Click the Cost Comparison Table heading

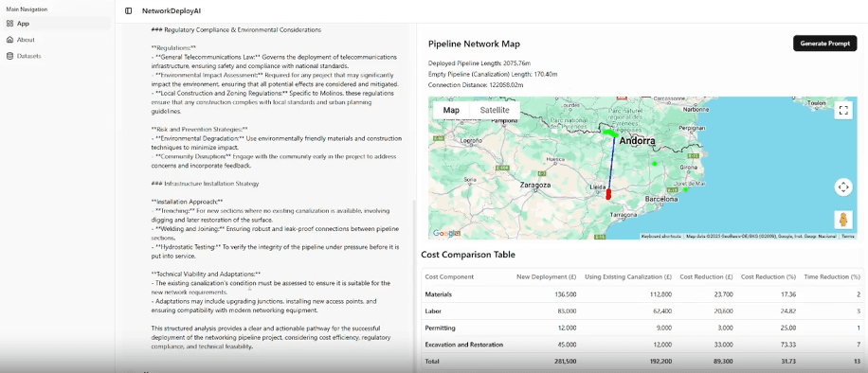468,255
